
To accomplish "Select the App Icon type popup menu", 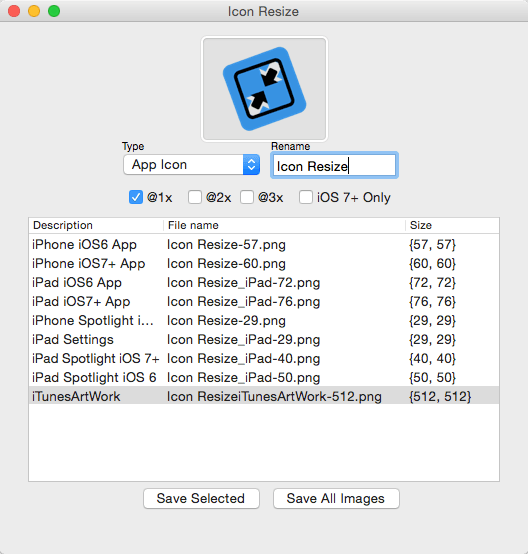I will pyautogui.click(x=192, y=165).
